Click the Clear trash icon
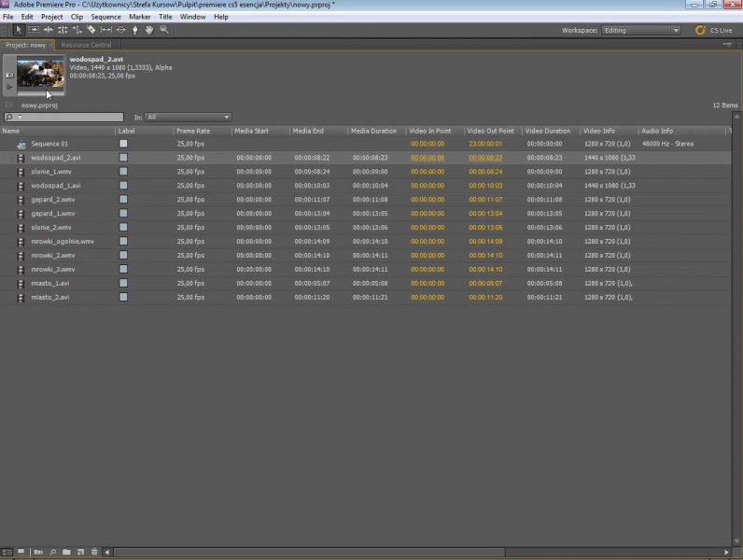The image size is (743, 560). [x=94, y=553]
